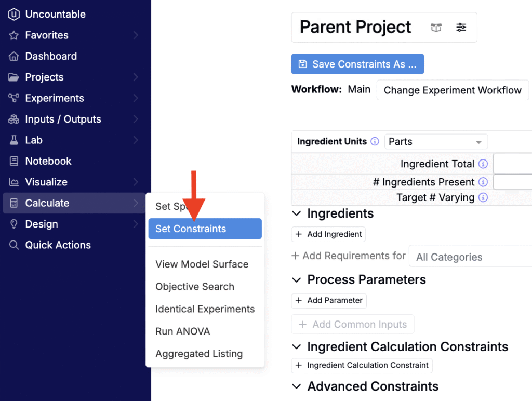The width and height of the screenshot is (532, 401).
Task: Collapse the Ingredients section
Action: point(297,213)
